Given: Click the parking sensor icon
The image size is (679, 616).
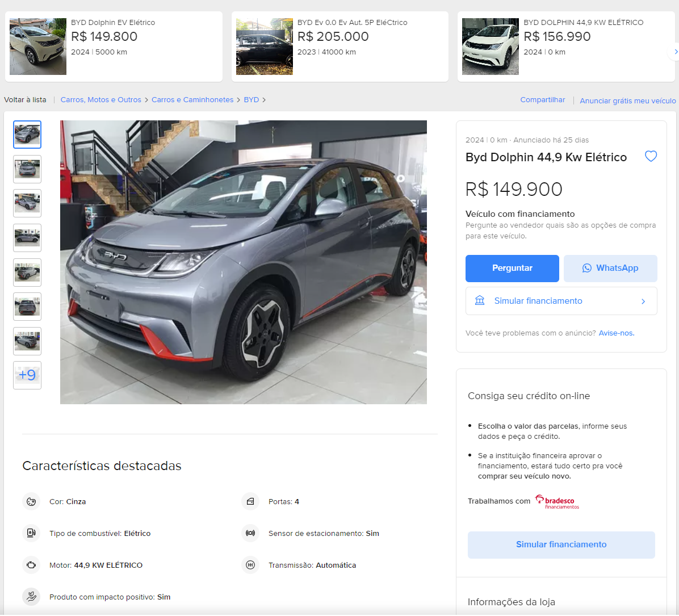Looking at the screenshot, I should [x=250, y=533].
